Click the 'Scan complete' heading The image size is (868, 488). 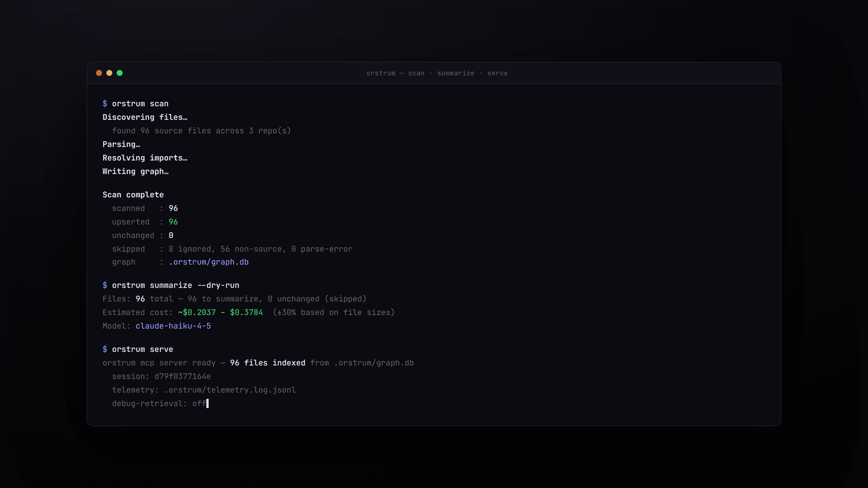[133, 195]
